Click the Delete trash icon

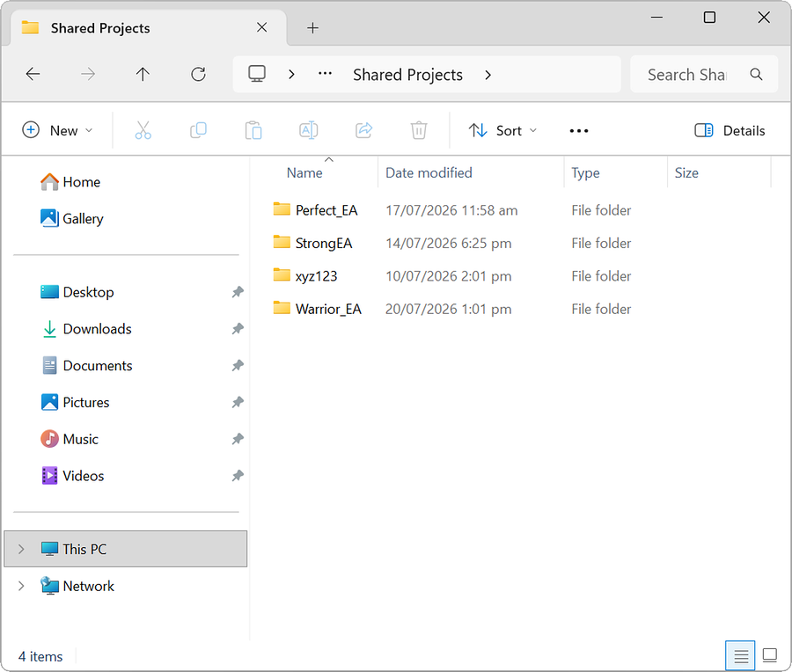419,130
